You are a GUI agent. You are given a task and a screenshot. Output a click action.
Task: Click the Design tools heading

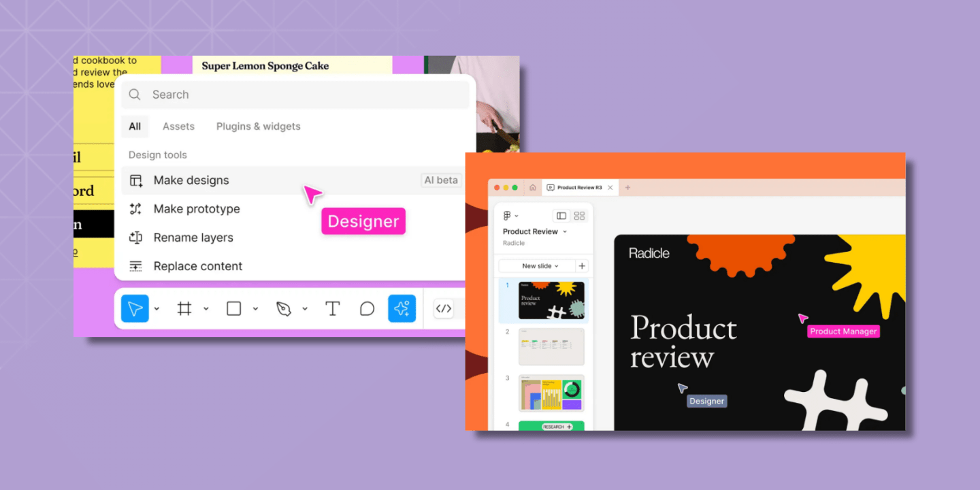pos(158,155)
